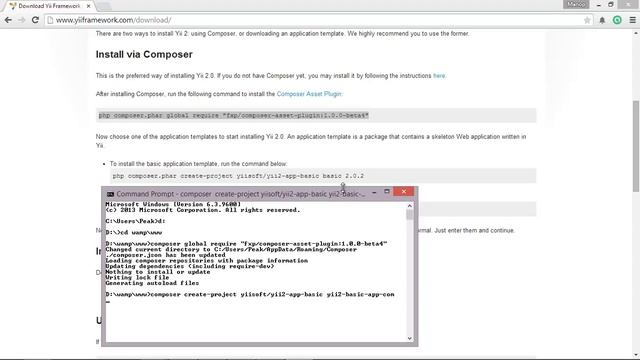Click Command Prompt scrollbar up arrow
The height and width of the screenshot is (360, 640).
(x=410, y=206)
